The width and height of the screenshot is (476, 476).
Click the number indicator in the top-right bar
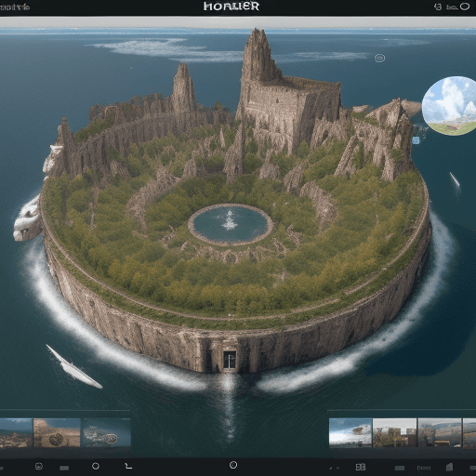(x=438, y=7)
